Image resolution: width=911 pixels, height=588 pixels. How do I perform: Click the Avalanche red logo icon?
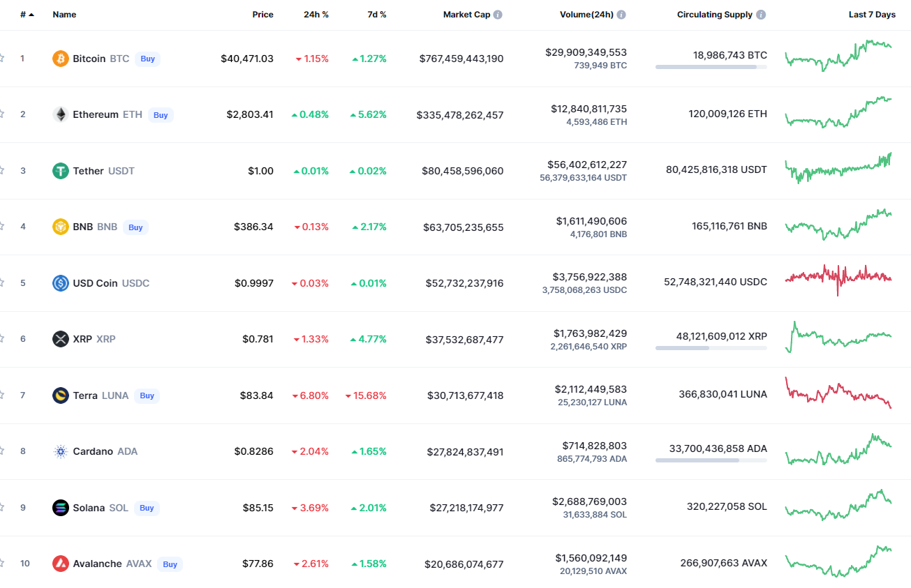(61, 564)
